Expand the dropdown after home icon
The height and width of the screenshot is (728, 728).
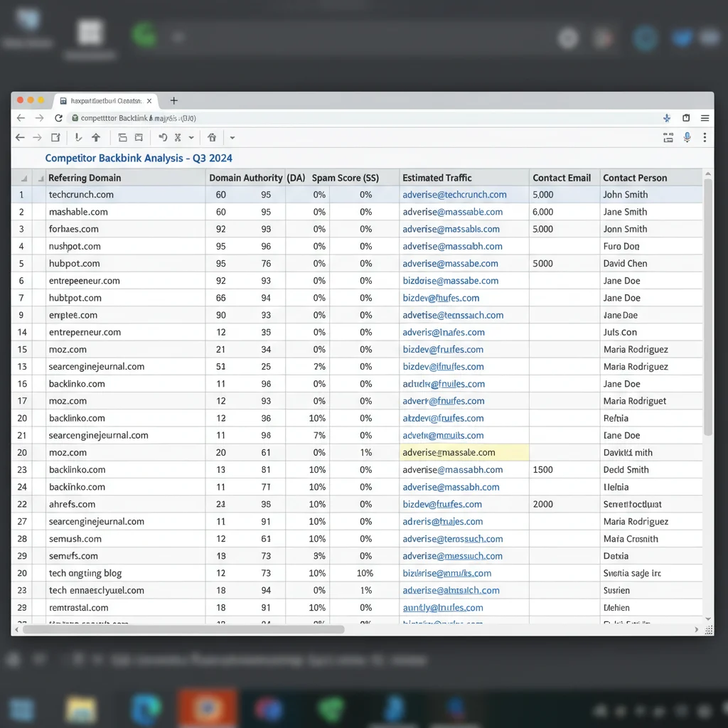click(232, 138)
